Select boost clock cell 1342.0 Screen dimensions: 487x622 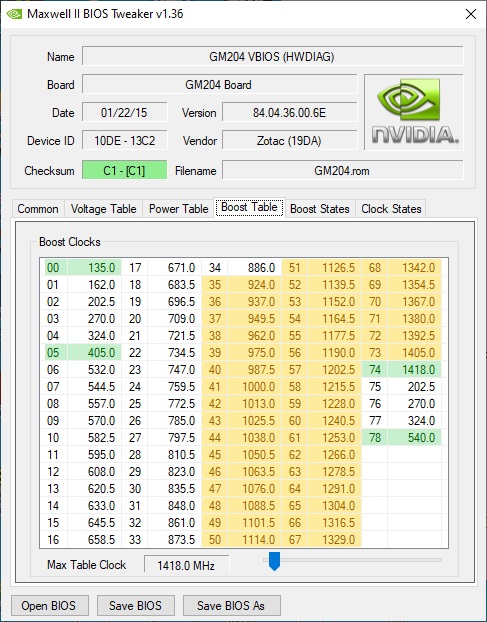(x=415, y=268)
